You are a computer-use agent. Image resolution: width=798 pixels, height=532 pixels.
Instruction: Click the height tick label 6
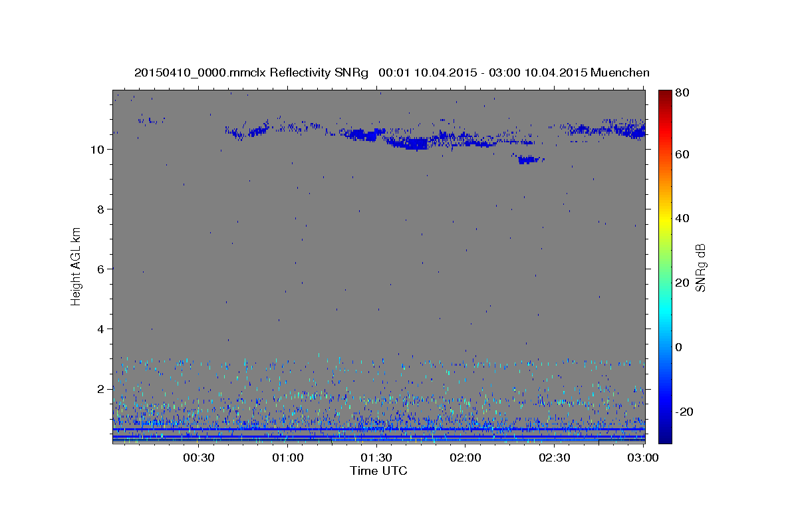click(100, 269)
